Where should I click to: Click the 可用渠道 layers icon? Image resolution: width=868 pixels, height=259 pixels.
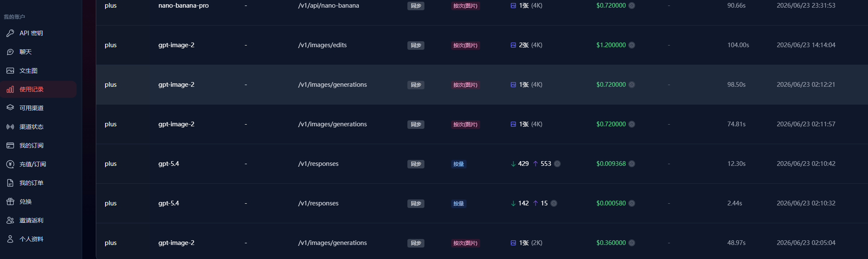tap(10, 108)
